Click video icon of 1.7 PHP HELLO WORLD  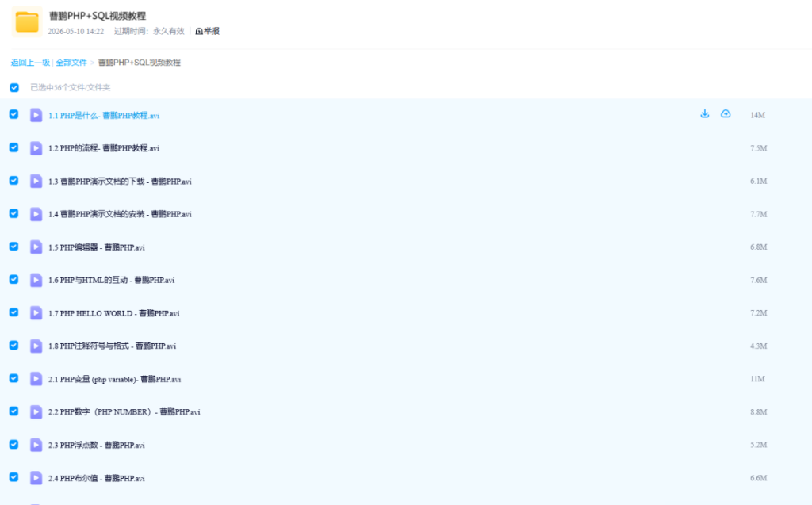36,313
